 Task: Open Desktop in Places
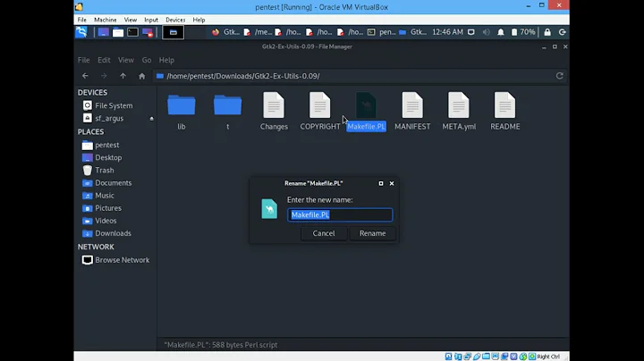[x=102, y=157]
